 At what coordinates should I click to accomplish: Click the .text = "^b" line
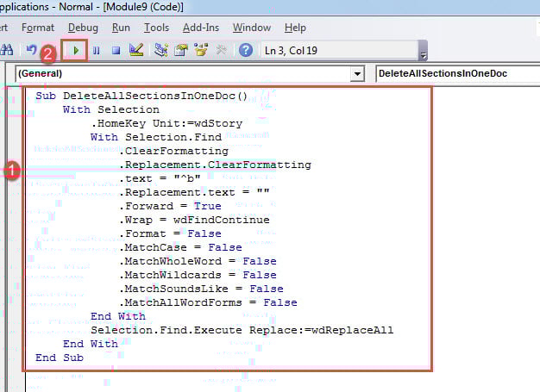pos(160,178)
